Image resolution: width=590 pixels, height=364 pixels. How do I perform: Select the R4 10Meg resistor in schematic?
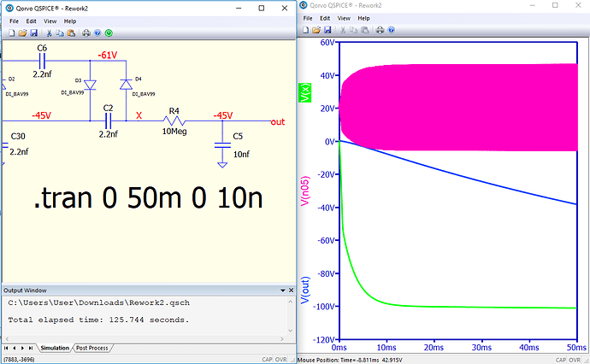(174, 121)
